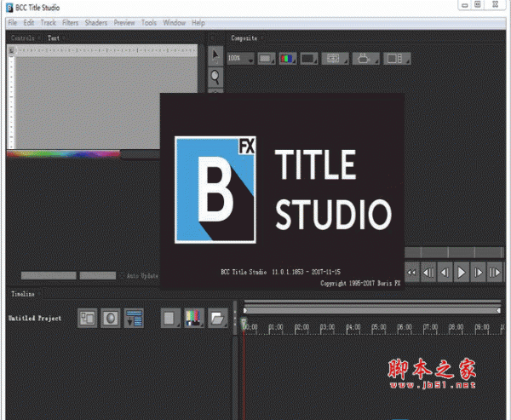Click the composite window layout icon in timeline
511x420 pixels.
87,318
